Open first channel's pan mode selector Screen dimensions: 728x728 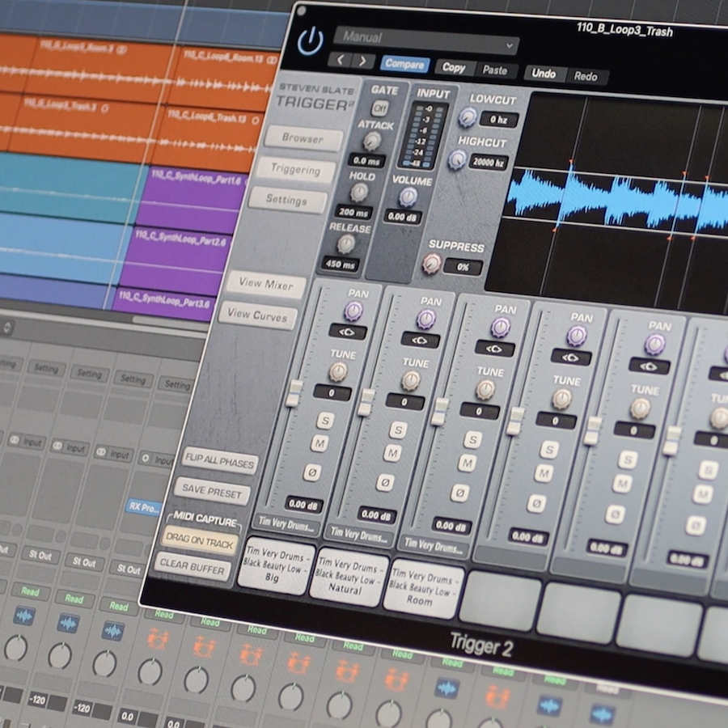348,332
